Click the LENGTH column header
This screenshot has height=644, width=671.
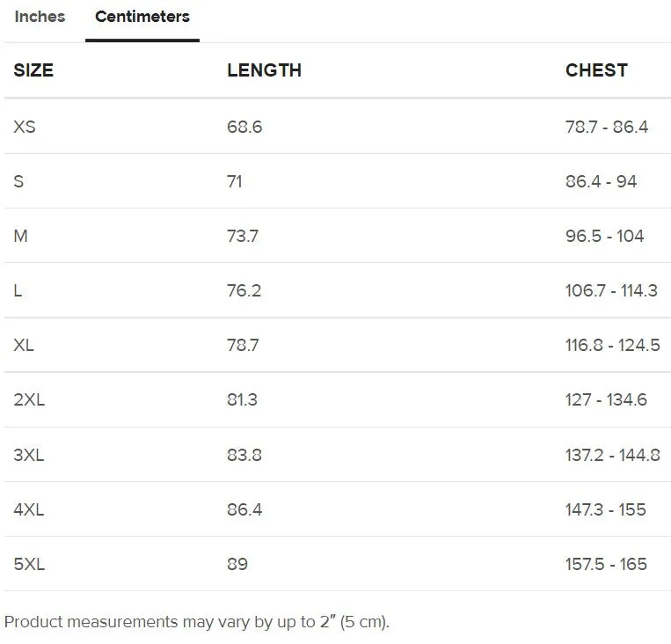click(264, 70)
